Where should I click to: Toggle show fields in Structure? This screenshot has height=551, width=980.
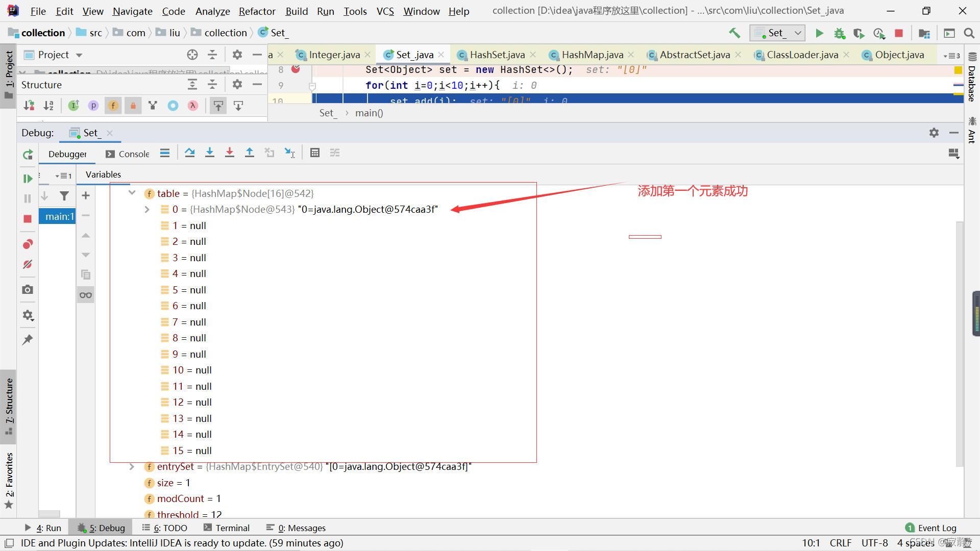click(113, 106)
